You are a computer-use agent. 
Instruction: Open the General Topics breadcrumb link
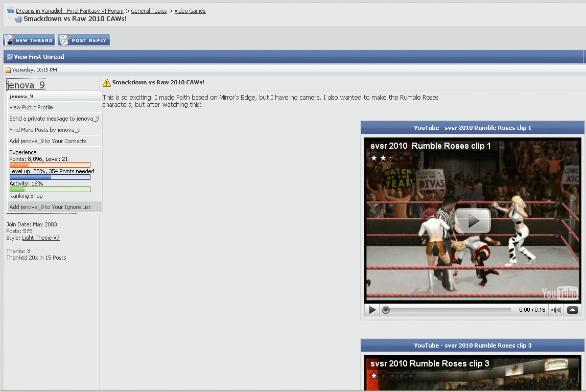point(149,11)
